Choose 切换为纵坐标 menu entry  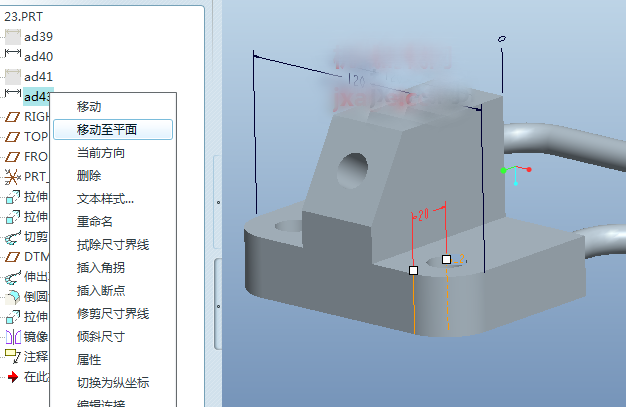(x=113, y=383)
